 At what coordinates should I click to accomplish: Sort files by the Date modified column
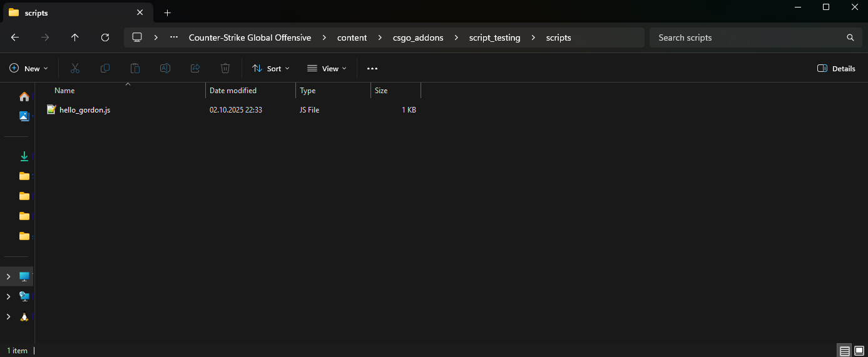(x=233, y=91)
